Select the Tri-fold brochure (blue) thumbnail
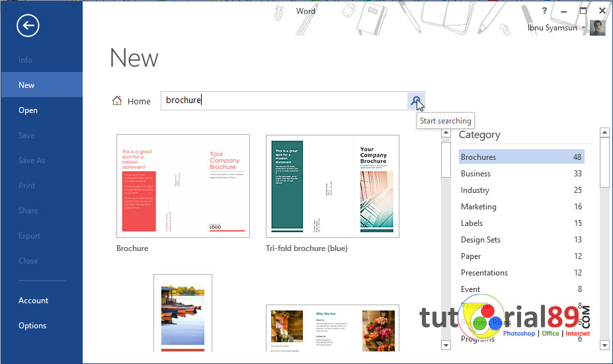 333,186
